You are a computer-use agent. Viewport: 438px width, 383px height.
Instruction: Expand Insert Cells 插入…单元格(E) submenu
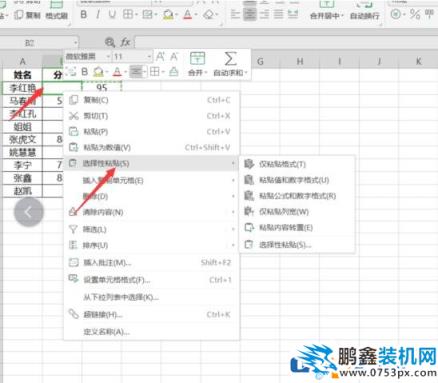pos(151,181)
